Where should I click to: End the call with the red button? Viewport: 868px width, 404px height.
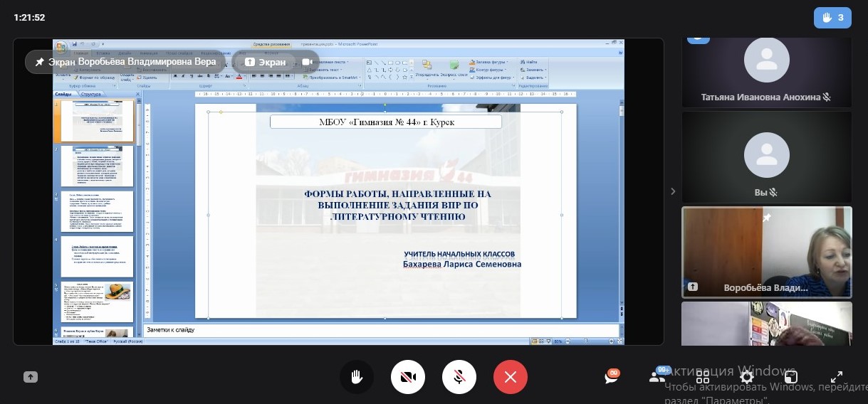point(511,377)
